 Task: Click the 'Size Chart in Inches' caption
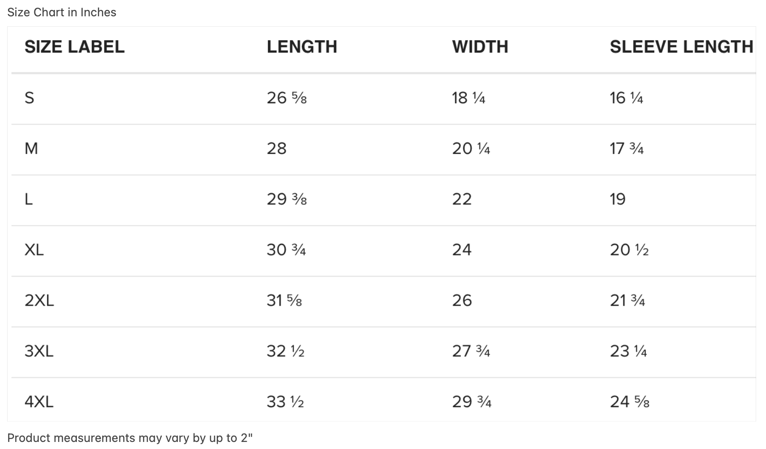pyautogui.click(x=62, y=12)
